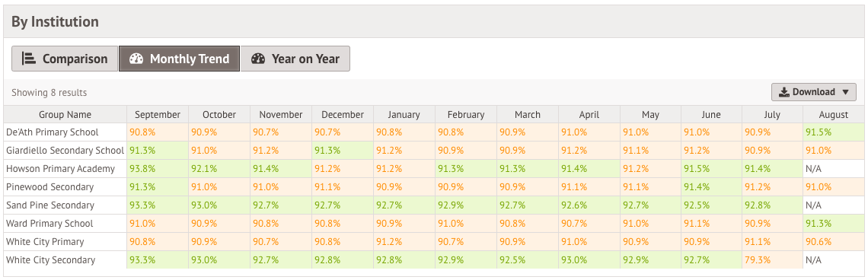Click the September column header

coord(158,115)
